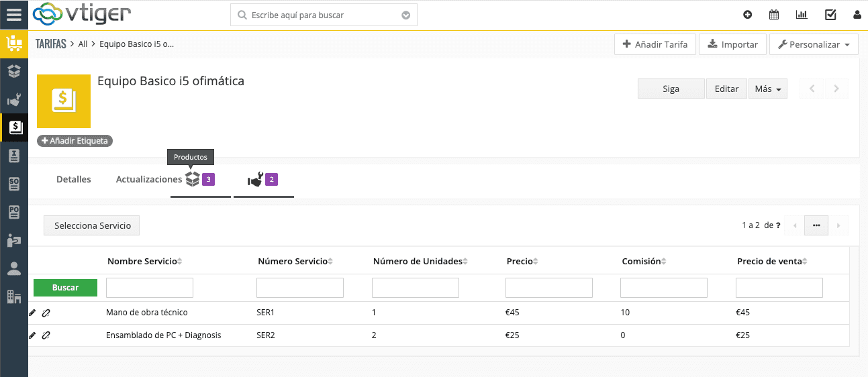
Task: Open the user profile icon
Action: pyautogui.click(x=857, y=15)
